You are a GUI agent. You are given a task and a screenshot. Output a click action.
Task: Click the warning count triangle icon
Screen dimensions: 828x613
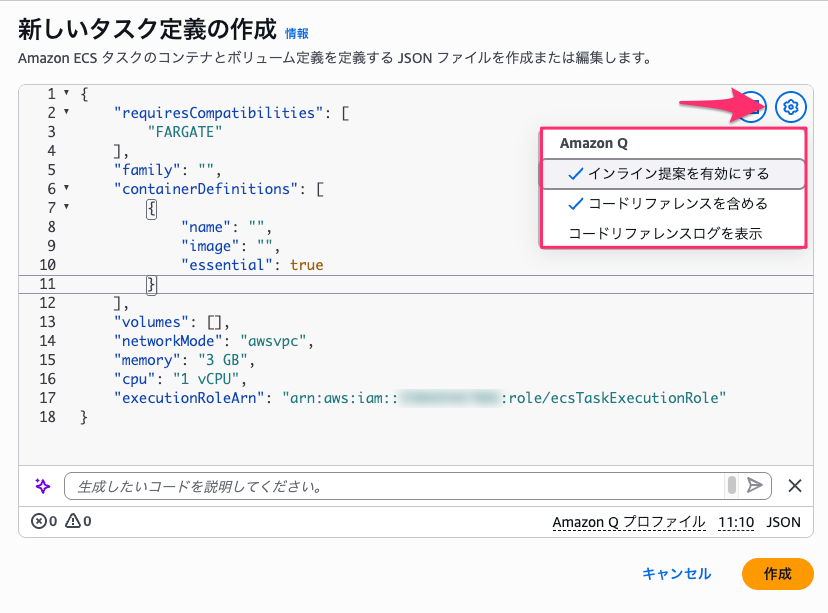point(73,521)
